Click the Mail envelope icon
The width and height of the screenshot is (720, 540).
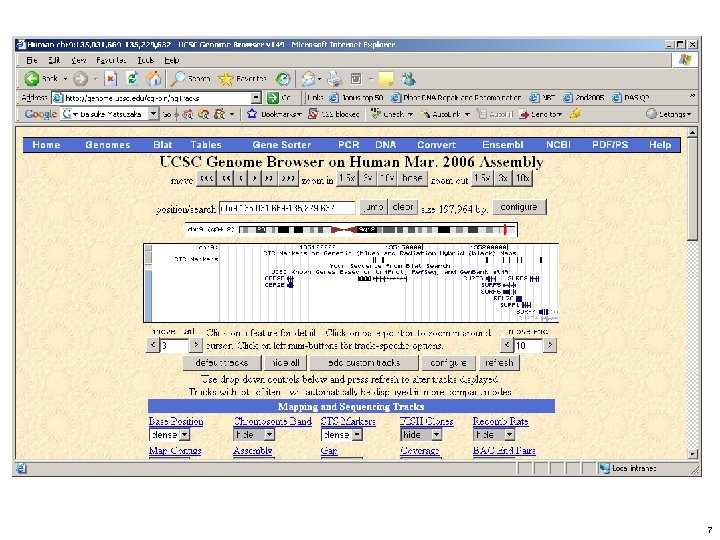click(308, 79)
